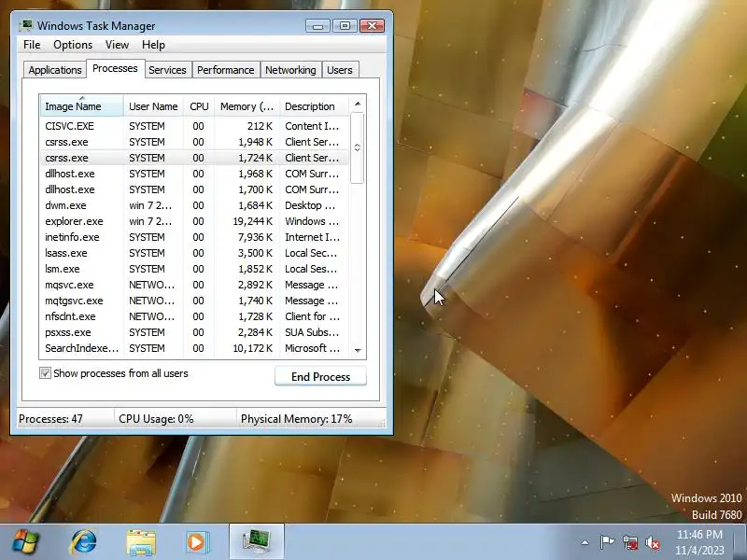Sort by Image Name column header
Image resolution: width=747 pixels, height=560 pixels.
(81, 106)
